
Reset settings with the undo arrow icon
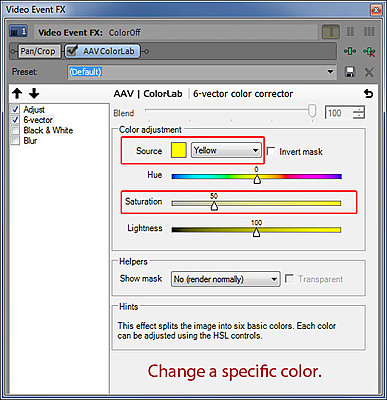coord(368,94)
